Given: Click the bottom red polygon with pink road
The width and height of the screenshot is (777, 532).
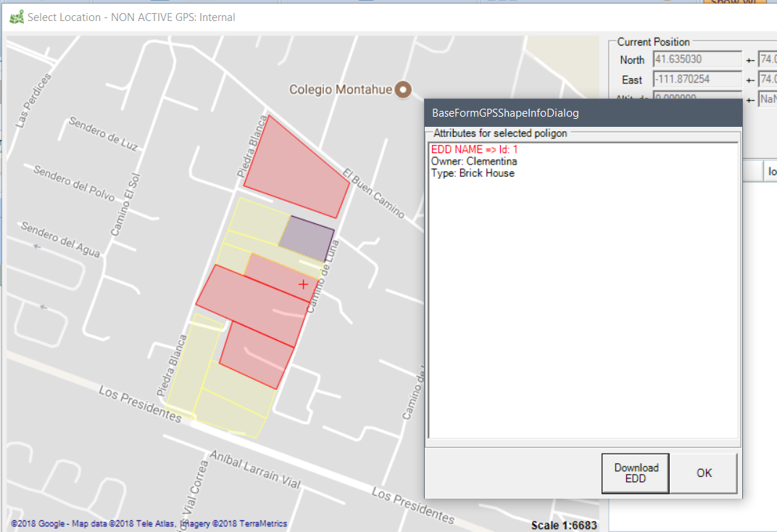Looking at the screenshot, I should pos(256,357).
